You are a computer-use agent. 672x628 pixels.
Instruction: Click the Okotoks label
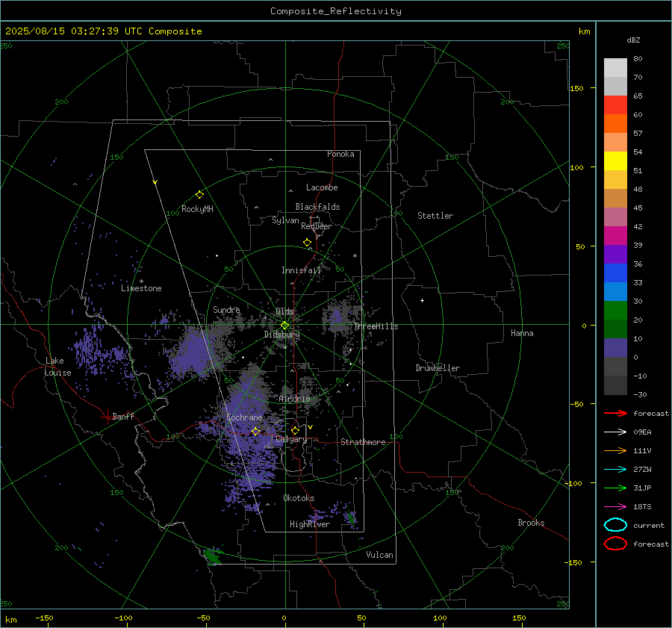pyautogui.click(x=299, y=497)
